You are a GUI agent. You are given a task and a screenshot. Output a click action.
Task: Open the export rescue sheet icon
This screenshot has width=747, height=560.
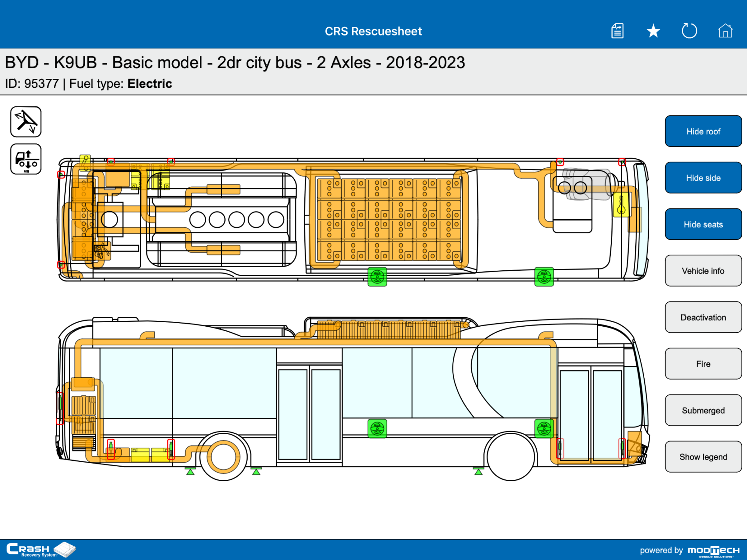click(x=617, y=31)
